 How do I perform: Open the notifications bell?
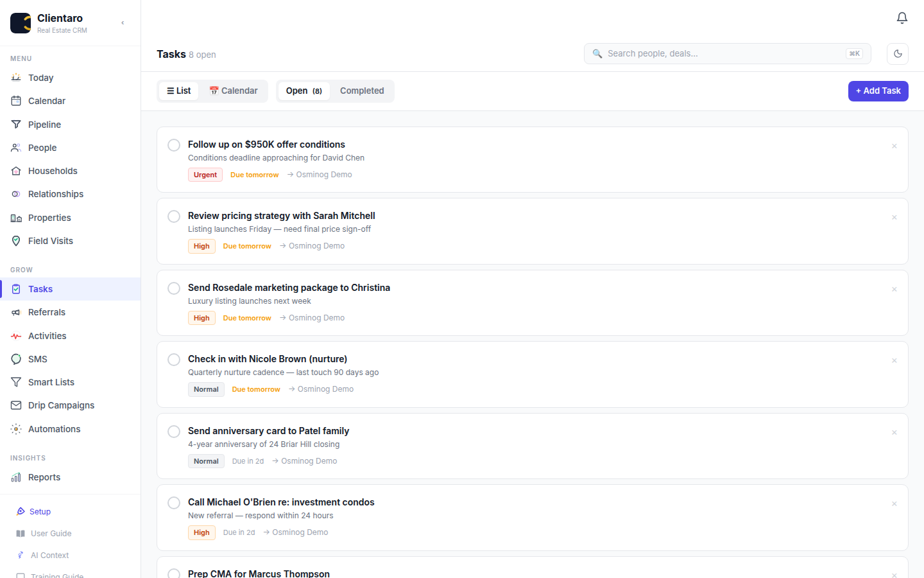[902, 17]
